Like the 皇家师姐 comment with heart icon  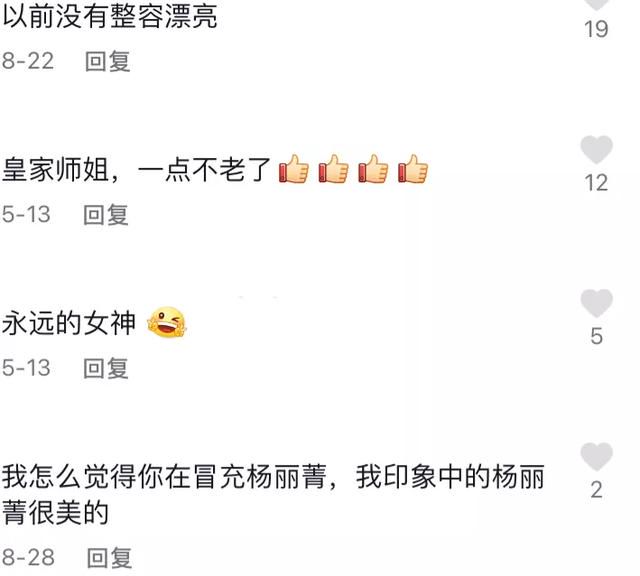click(596, 150)
